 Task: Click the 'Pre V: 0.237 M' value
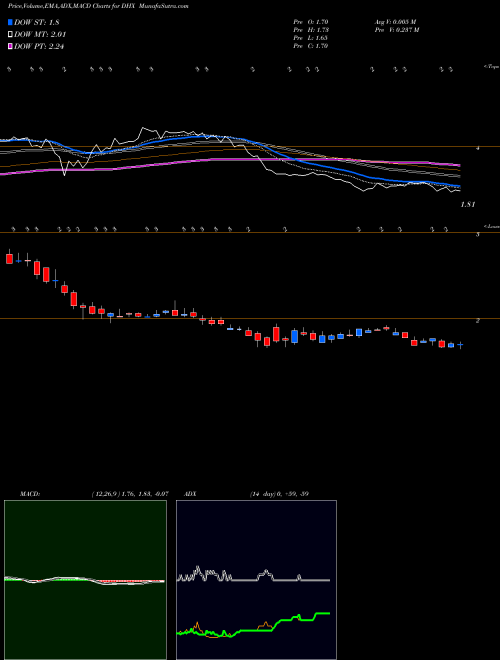398,30
